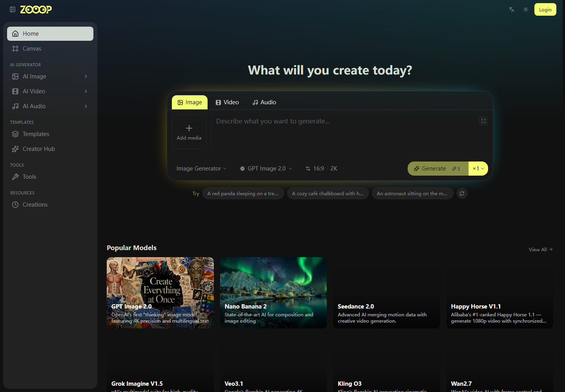
Task: Use the red panda suggestion prompt
Action: tap(243, 194)
